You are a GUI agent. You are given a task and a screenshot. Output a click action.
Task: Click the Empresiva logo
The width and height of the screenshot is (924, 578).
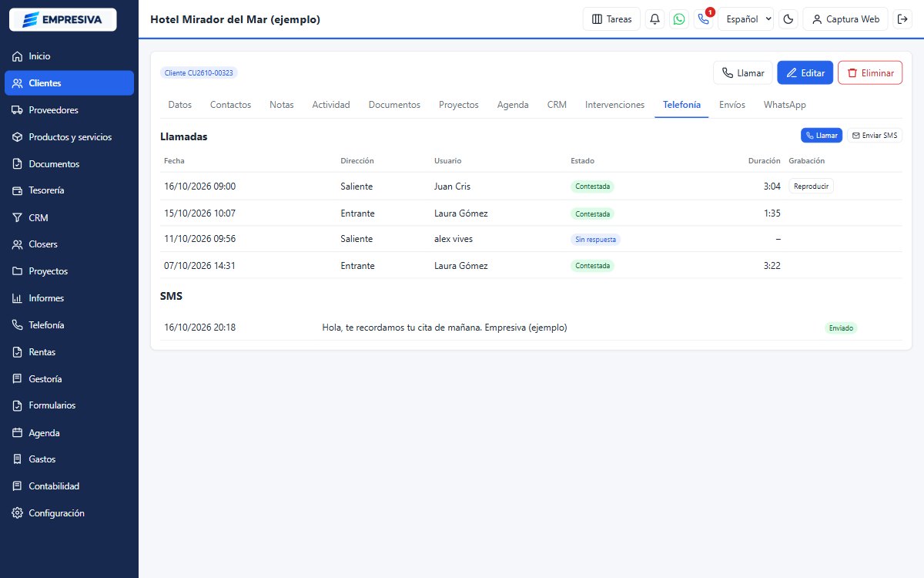point(62,19)
